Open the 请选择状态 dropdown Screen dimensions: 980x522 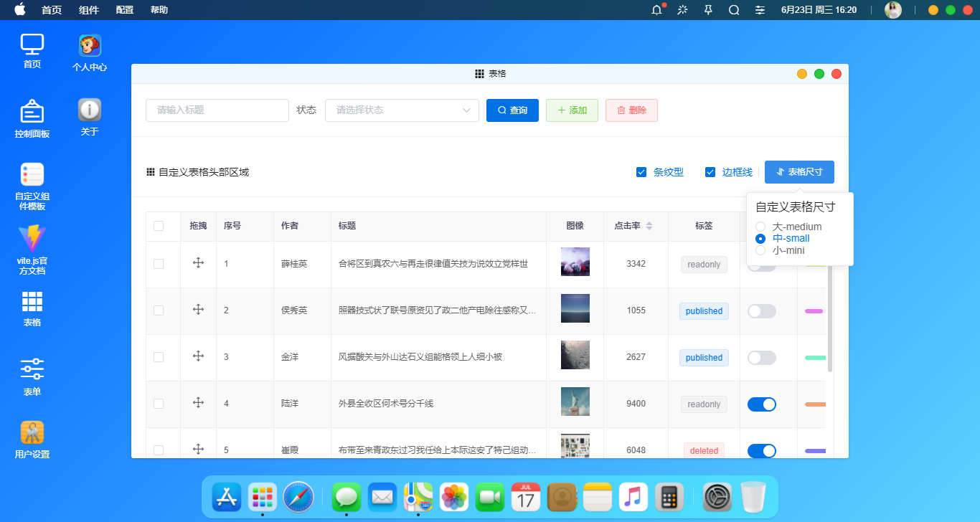pyautogui.click(x=402, y=110)
